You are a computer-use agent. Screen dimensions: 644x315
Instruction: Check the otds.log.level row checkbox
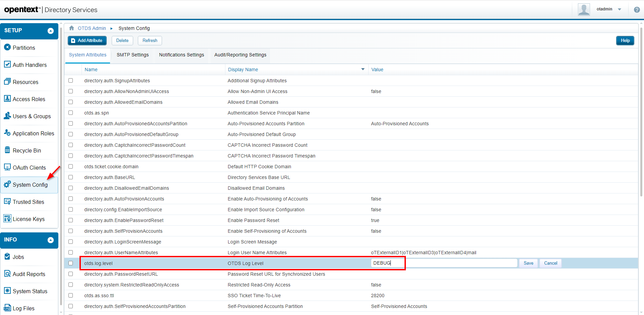[70, 263]
